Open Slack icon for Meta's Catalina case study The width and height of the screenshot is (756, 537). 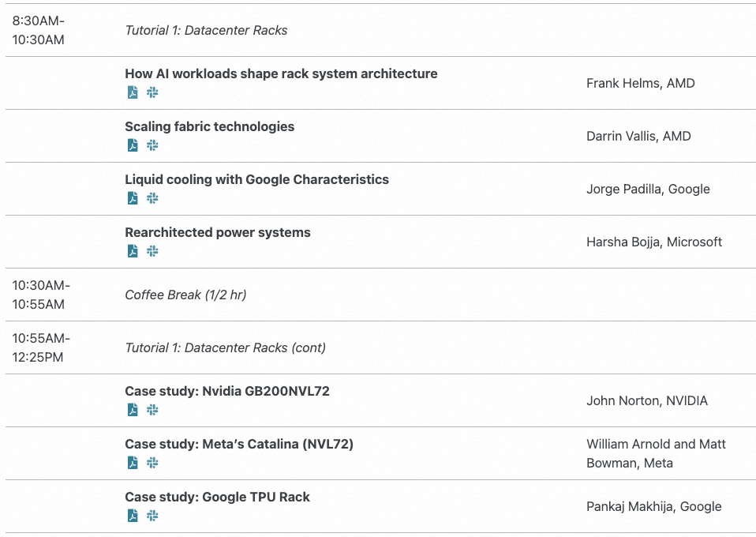tap(152, 463)
